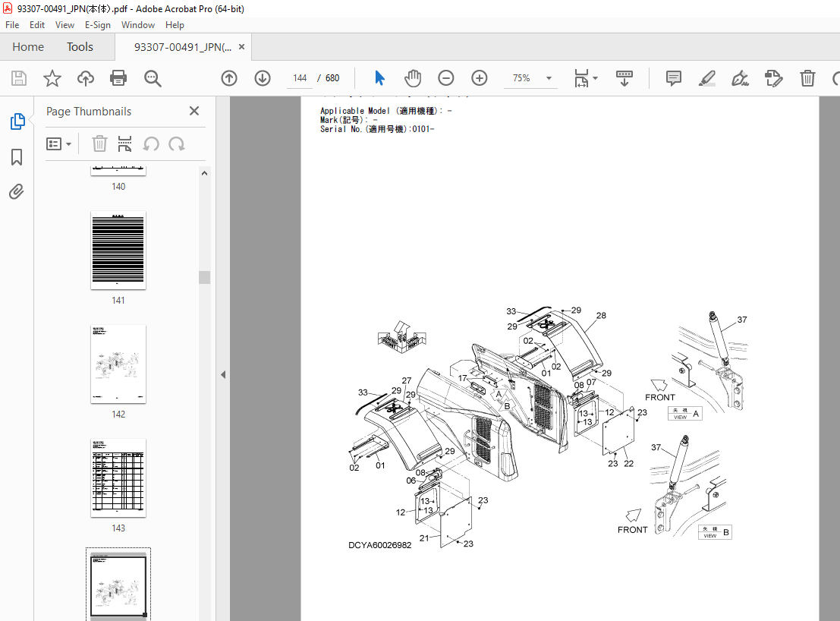The width and height of the screenshot is (840, 621).
Task: Select page 142 thumbnail
Action: 118,364
